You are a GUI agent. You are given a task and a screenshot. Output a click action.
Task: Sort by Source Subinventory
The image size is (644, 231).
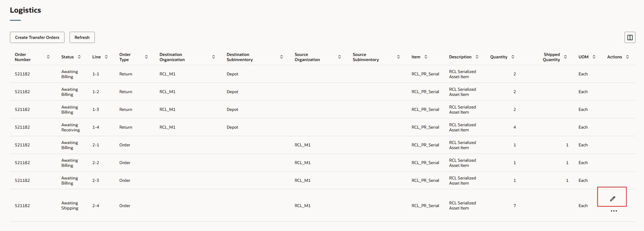click(398, 57)
